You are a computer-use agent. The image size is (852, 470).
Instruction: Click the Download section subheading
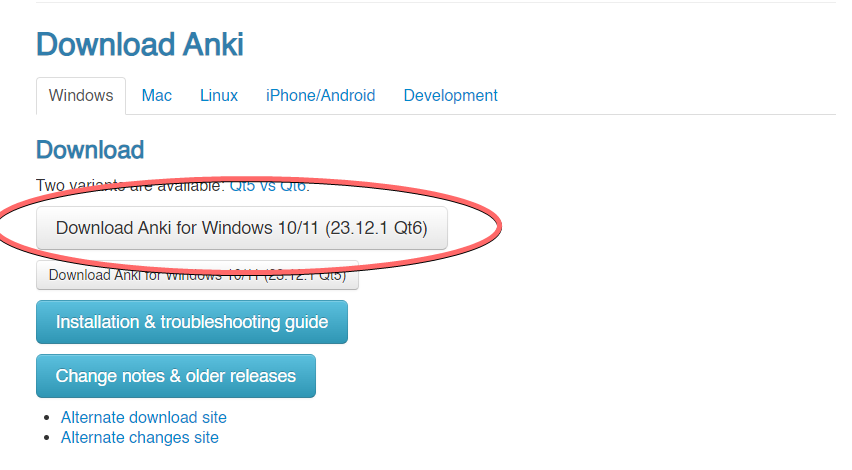coord(90,150)
